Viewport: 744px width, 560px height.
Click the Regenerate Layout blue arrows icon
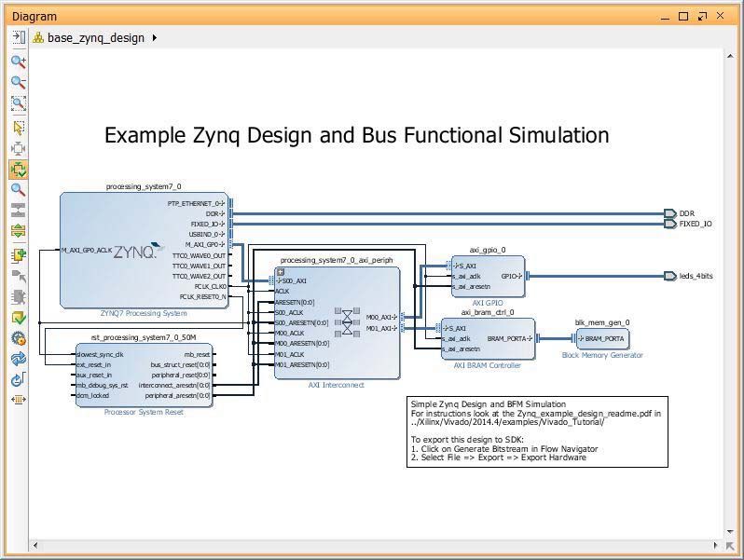(18, 359)
